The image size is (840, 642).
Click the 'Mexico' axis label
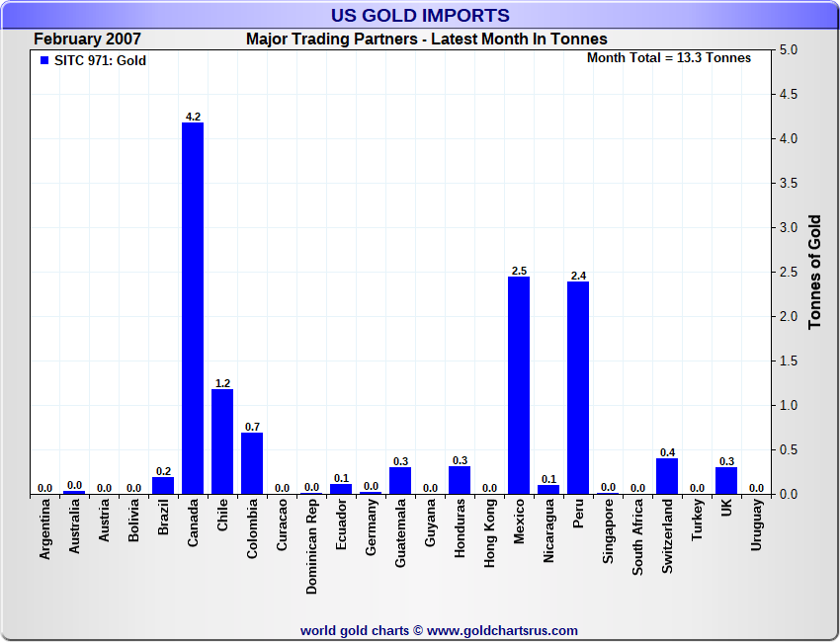[x=519, y=522]
